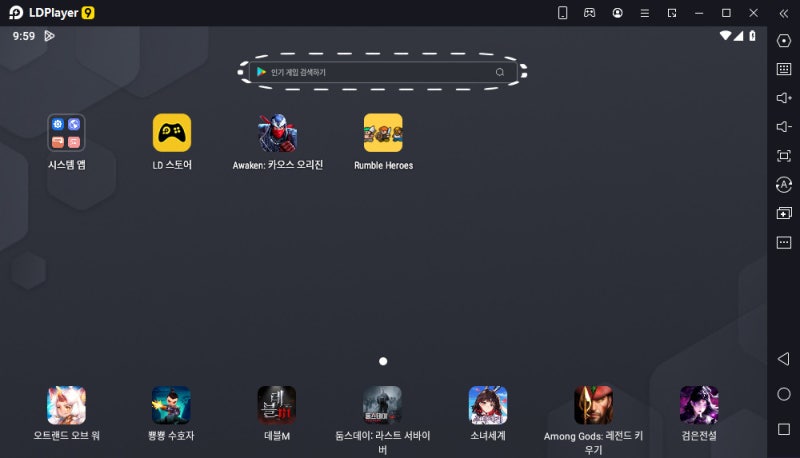Click the game search input field

(383, 72)
